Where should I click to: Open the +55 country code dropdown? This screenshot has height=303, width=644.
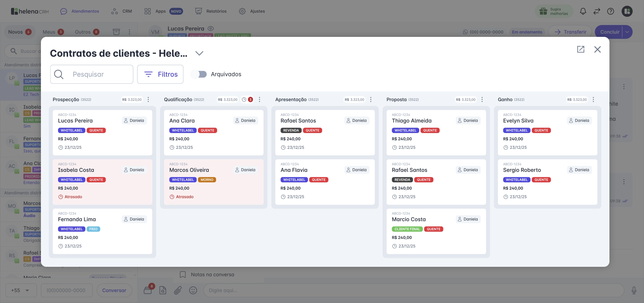click(21, 290)
